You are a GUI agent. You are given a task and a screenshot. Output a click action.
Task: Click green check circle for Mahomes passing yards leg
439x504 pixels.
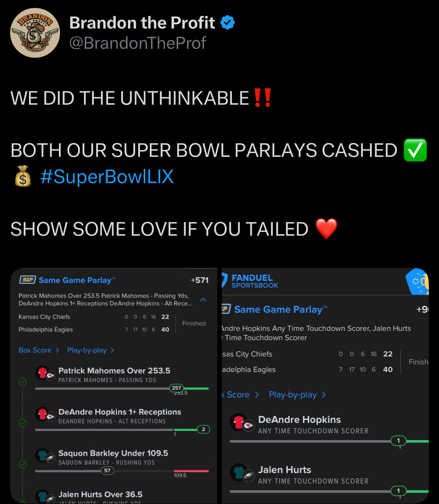point(23,382)
